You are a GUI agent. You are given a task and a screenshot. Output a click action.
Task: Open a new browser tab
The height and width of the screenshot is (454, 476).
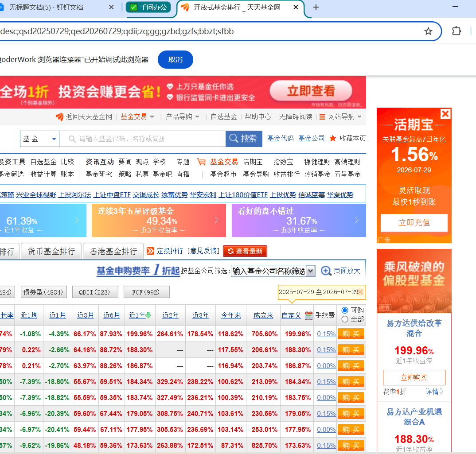[316, 7]
